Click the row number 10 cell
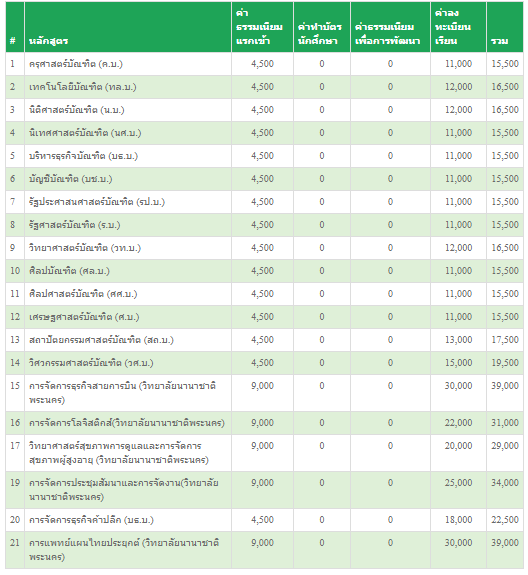The width and height of the screenshot is (528, 575). tap(15, 271)
